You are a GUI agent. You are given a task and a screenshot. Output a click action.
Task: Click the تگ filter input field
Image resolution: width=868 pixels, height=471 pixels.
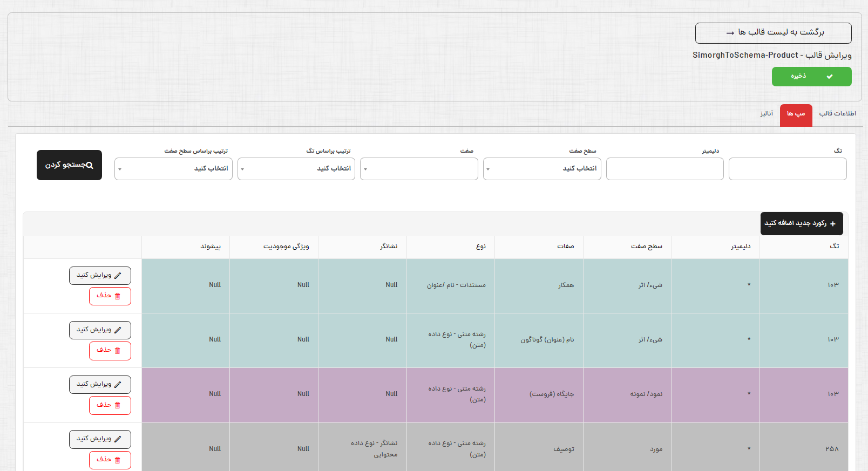pos(787,169)
